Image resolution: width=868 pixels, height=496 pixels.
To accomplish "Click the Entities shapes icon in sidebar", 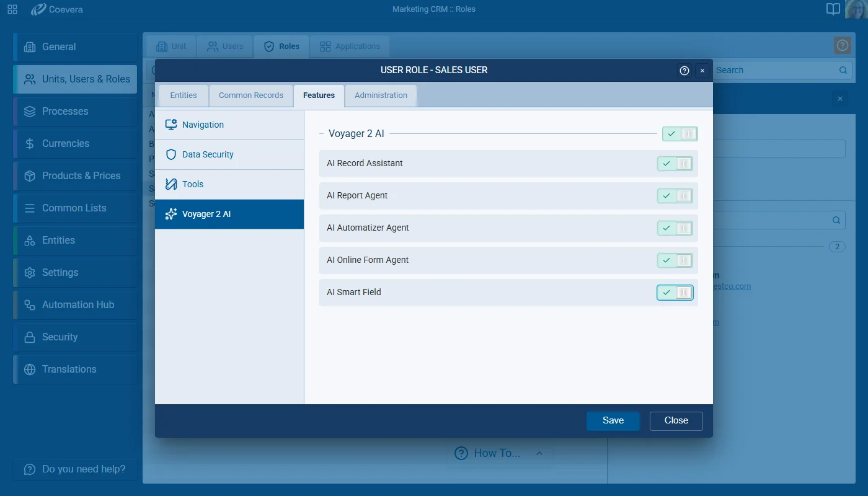I will pos(29,241).
